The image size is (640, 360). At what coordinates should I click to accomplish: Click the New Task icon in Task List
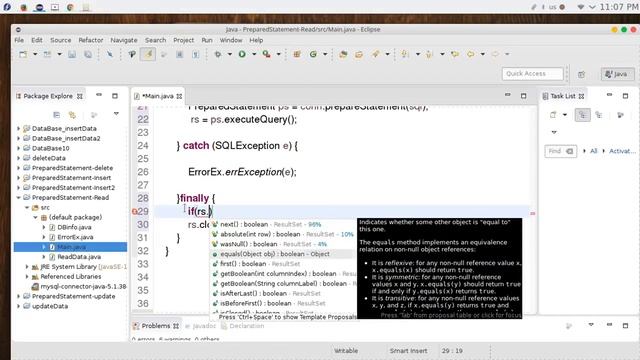(x=553, y=115)
